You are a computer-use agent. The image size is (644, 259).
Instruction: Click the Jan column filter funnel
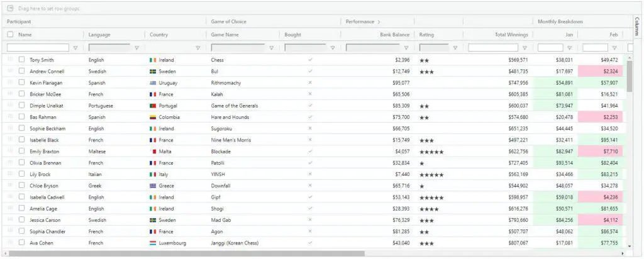click(570, 48)
